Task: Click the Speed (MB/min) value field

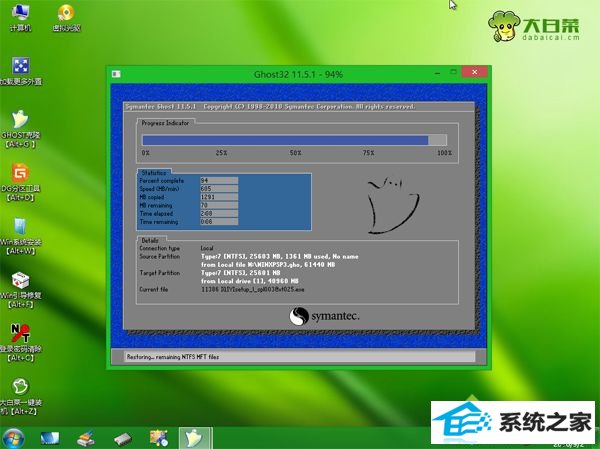Action: 219,189
